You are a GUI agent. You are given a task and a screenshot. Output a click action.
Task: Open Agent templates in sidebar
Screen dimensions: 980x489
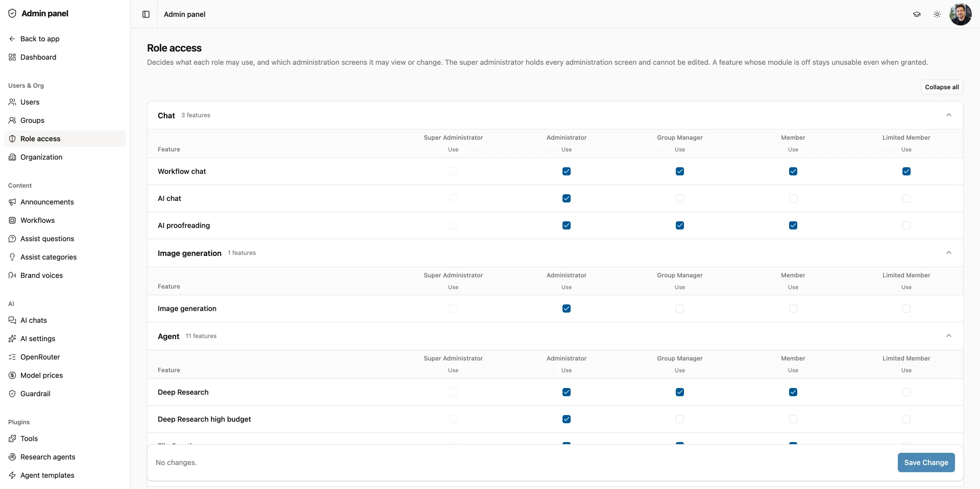(65, 475)
